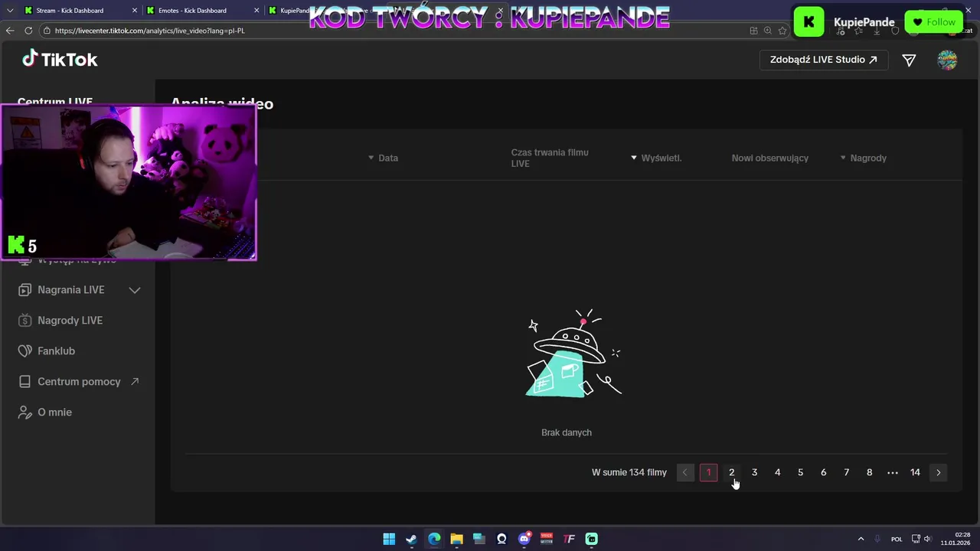Click the W sumie 134 filmy text

(x=629, y=472)
